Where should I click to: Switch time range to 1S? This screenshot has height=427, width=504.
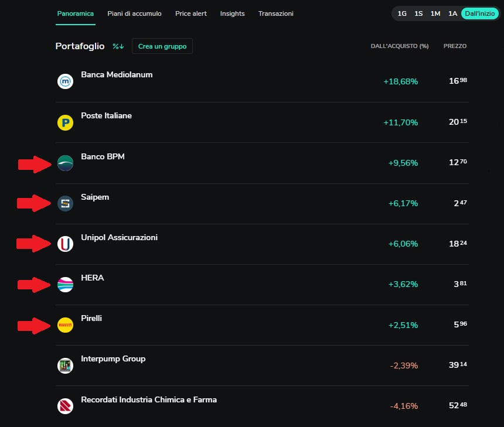click(x=418, y=13)
